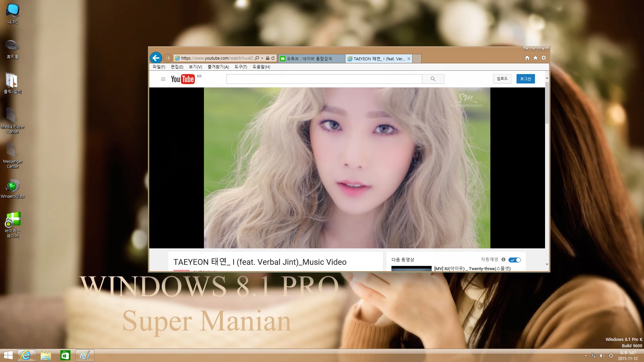
Task: Click the security lock icon in address bar
Action: [268, 58]
